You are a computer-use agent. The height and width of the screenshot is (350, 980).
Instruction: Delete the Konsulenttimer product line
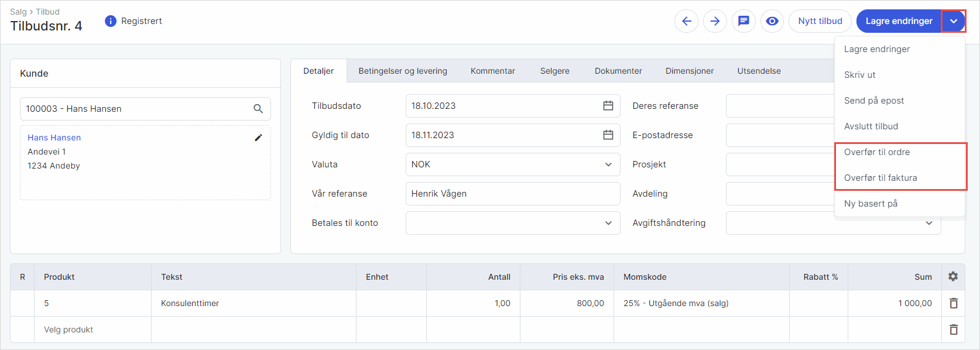tap(953, 303)
